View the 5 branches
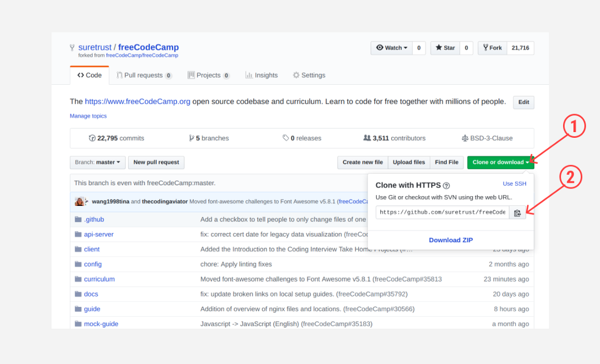Screen dimensions: 600x364 point(209,138)
